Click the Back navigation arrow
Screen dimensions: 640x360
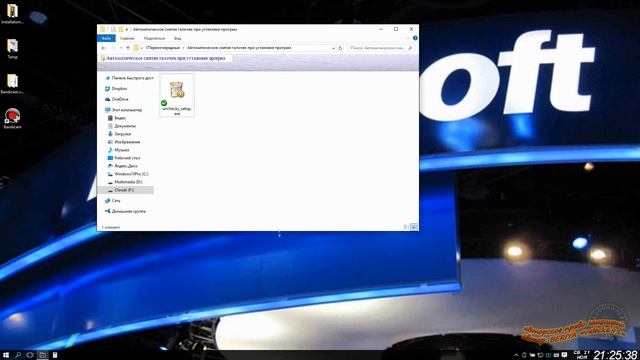pos(103,48)
